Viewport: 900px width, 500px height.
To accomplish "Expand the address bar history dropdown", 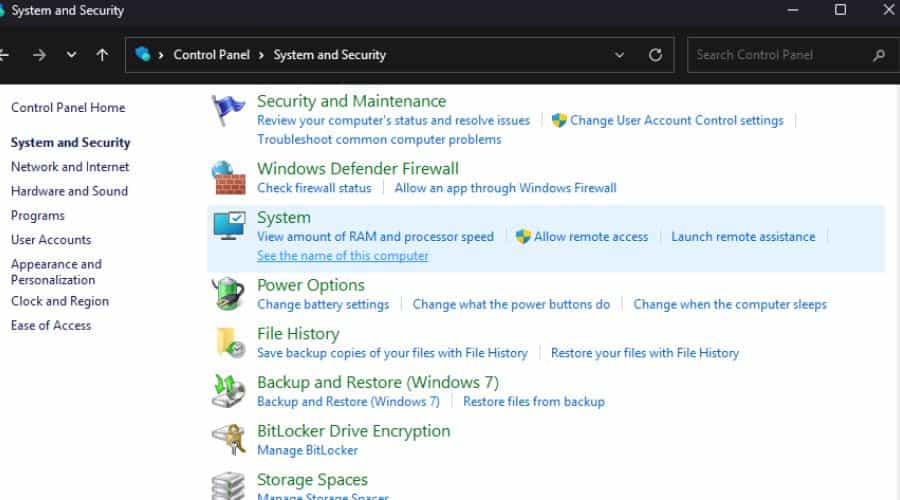I will 620,55.
